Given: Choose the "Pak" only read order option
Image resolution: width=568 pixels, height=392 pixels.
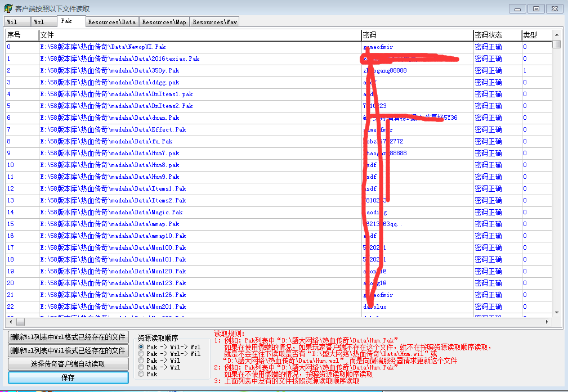Looking at the screenshot, I should point(141,374).
